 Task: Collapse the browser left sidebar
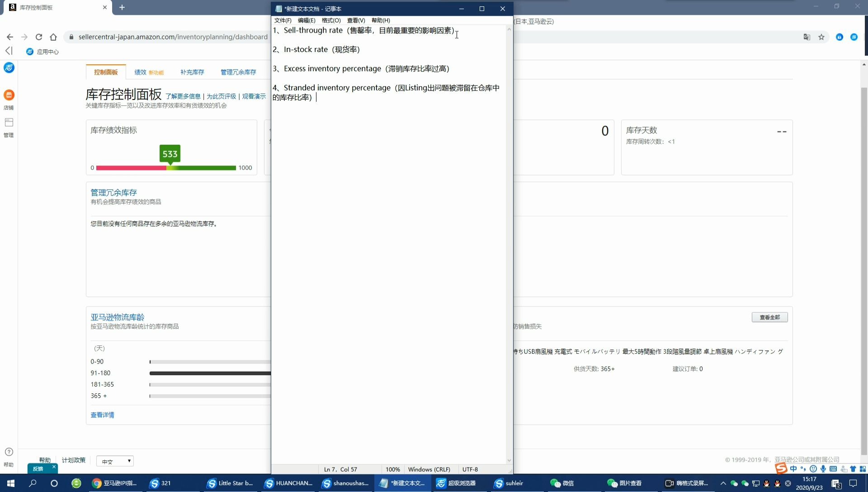[x=9, y=51]
